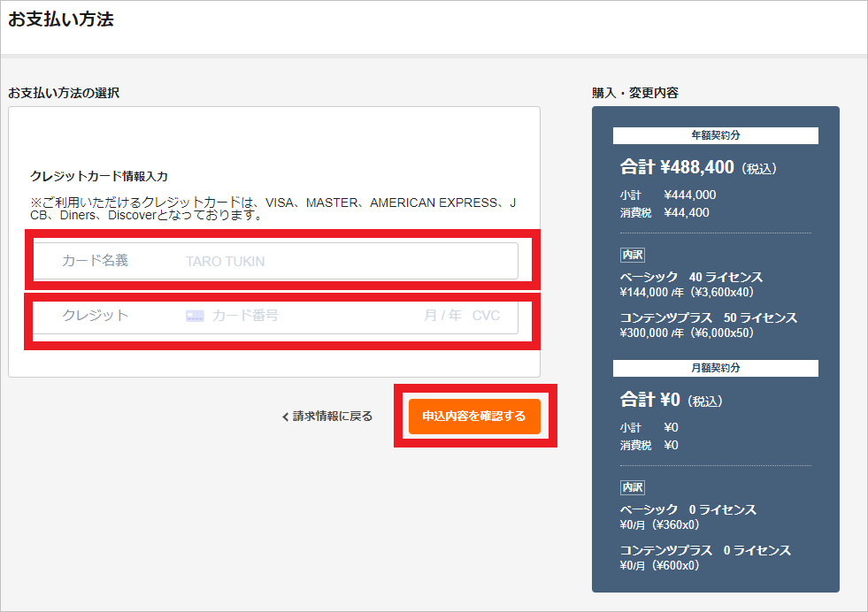Click the コンテンツプラス 0 ライセンス line
The image size is (868, 612).
[x=705, y=550]
